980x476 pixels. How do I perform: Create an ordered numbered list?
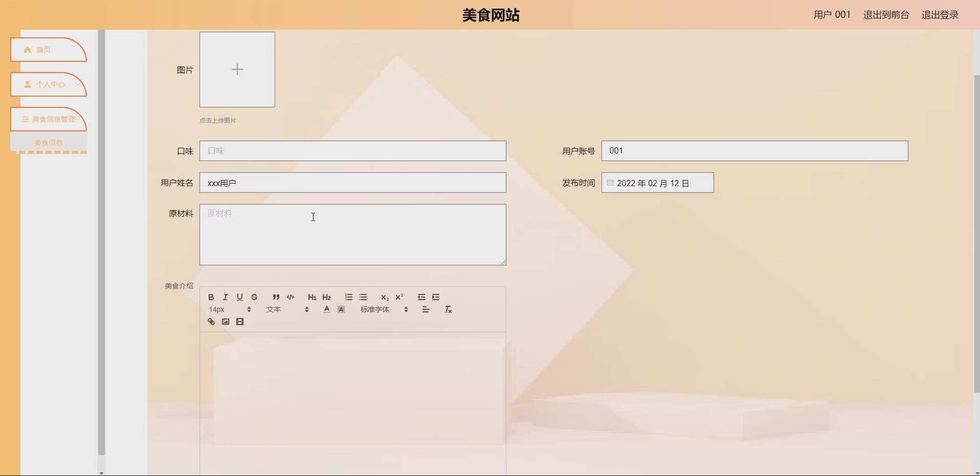tap(349, 297)
